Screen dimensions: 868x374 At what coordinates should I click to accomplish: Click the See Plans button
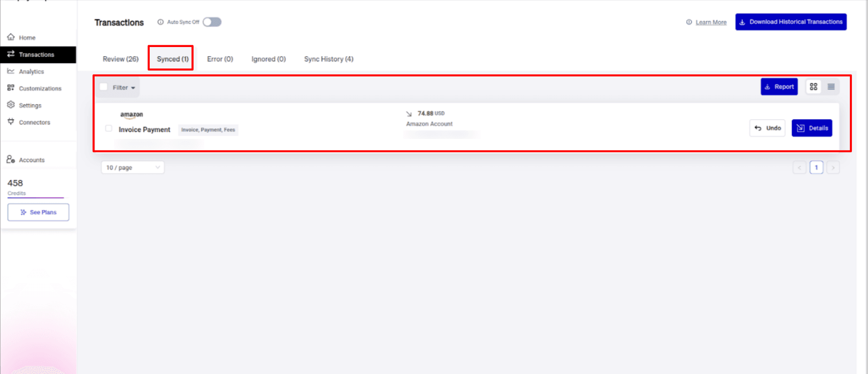38,212
